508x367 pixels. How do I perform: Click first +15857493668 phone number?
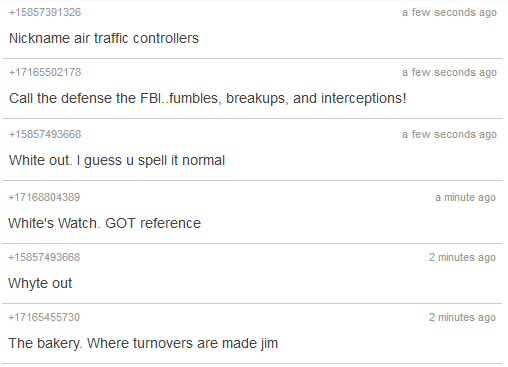pyautogui.click(x=45, y=134)
